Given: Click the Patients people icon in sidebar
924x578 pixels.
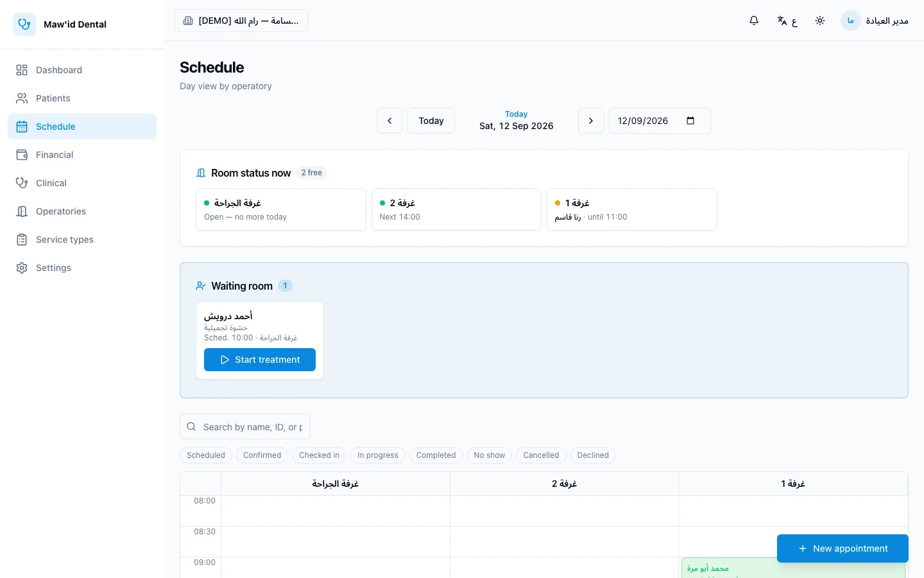Looking at the screenshot, I should pyautogui.click(x=22, y=98).
